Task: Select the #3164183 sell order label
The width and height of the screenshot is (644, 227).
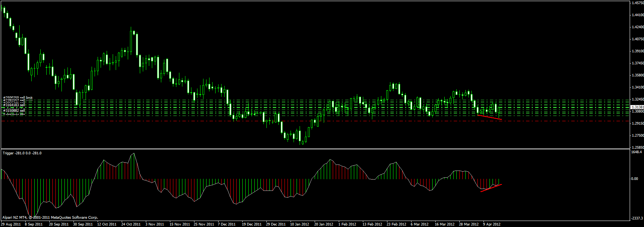Action: click(x=14, y=105)
